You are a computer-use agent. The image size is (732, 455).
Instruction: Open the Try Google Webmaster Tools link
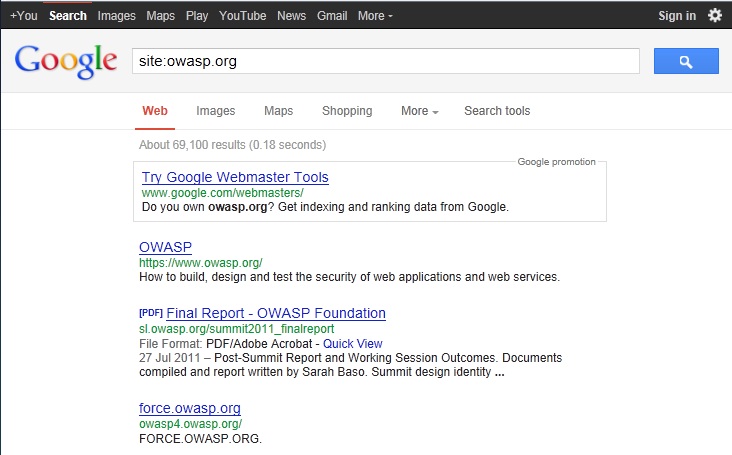tap(235, 177)
